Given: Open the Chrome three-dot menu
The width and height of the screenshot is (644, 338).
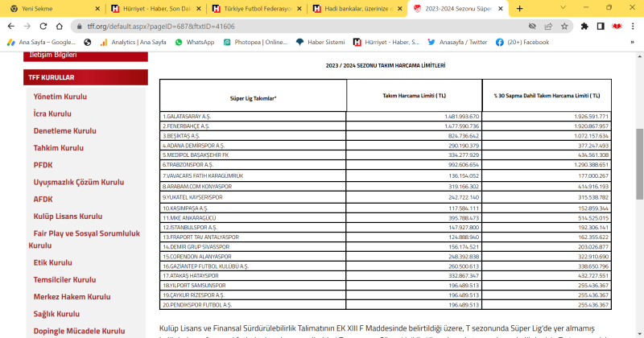Looking at the screenshot, I should [x=633, y=27].
